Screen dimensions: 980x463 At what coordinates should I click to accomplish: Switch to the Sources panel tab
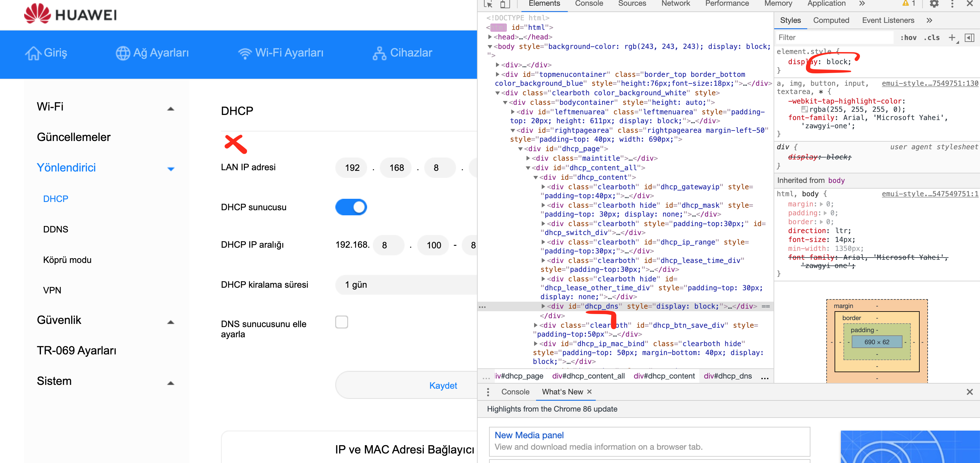click(632, 3)
